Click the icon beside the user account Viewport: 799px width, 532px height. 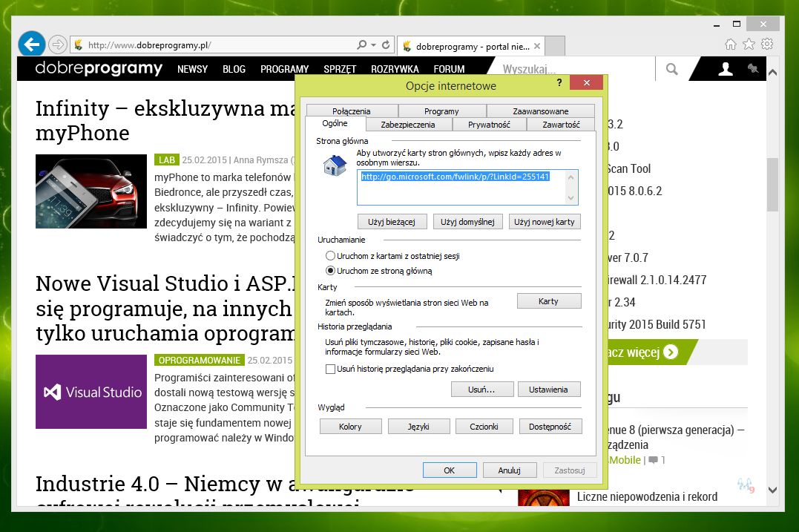click(x=752, y=68)
